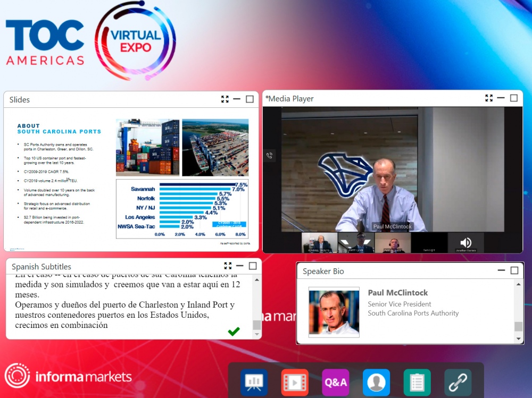Maximize the Speaker Bio panel

pos(514,270)
